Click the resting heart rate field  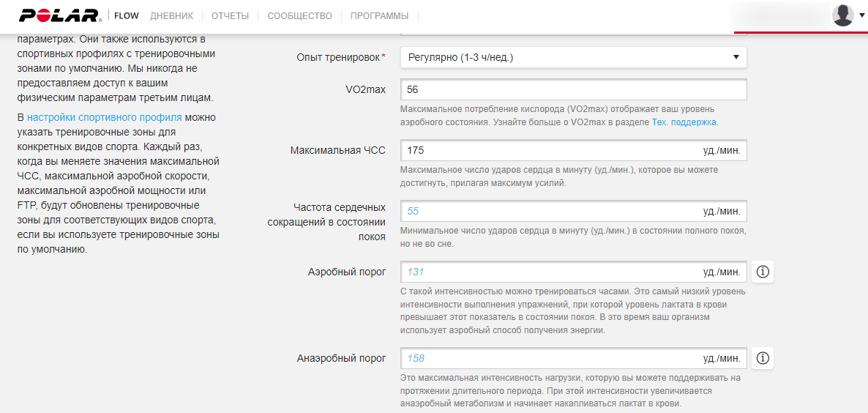549,211
